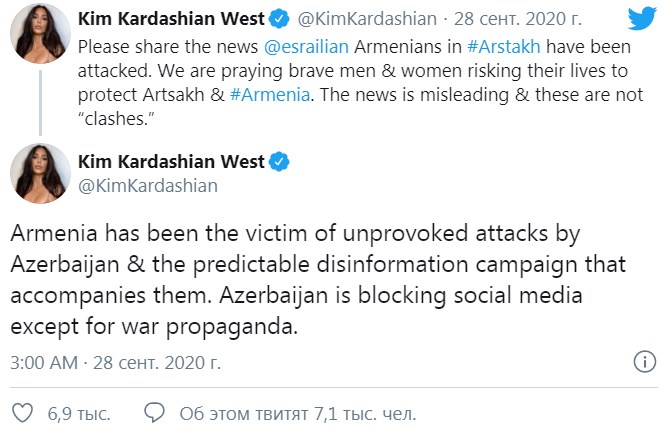Open the tweet info icon
This screenshot has width=660, height=430.
click(645, 361)
